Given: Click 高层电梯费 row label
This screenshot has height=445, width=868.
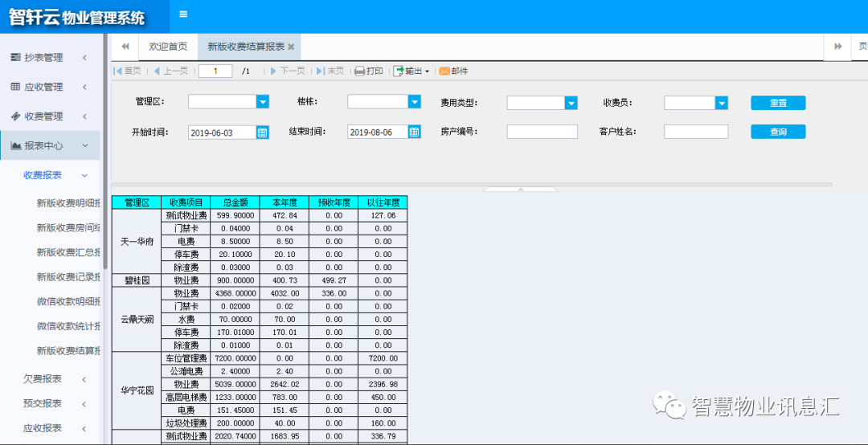Looking at the screenshot, I should point(186,397).
